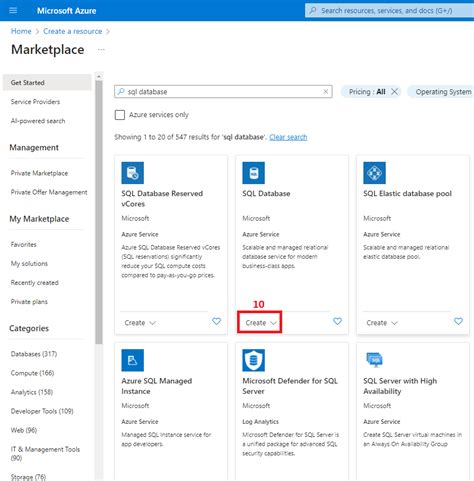Click the Microsoft Defender for SQL Server shield icon
Screen dimensions: 474x481
[x=253, y=360]
